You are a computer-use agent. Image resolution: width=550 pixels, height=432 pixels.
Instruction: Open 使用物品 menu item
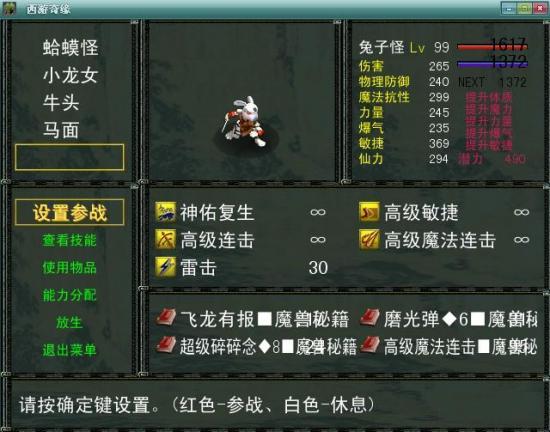pyautogui.click(x=69, y=268)
